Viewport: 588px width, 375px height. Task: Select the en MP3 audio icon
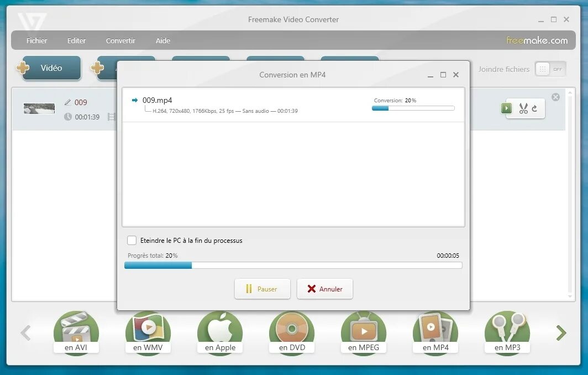(x=507, y=332)
